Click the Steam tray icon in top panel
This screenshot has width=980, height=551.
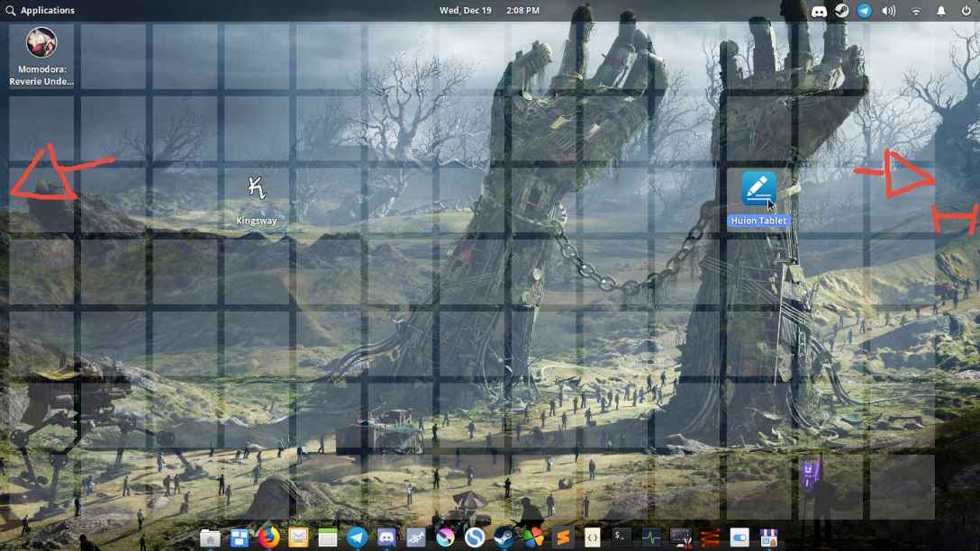coord(842,11)
